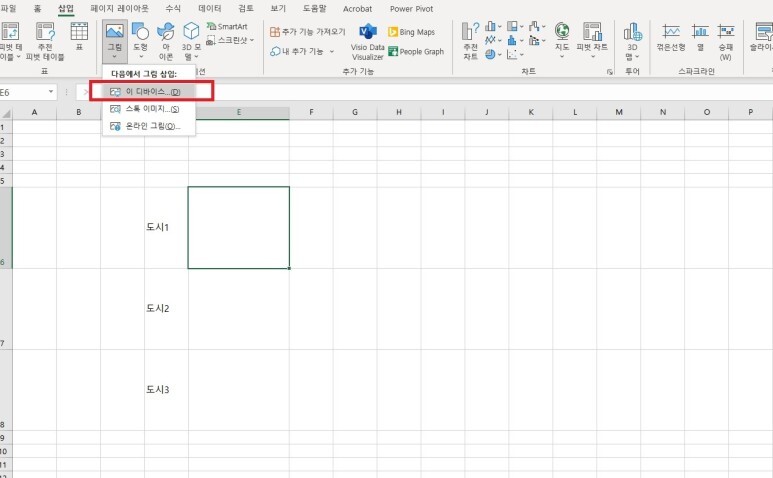Image resolution: width=773 pixels, height=478 pixels.
Task: Click 추가 기능 가져오기 (Get Add-ins)
Action: pyautogui.click(x=308, y=32)
